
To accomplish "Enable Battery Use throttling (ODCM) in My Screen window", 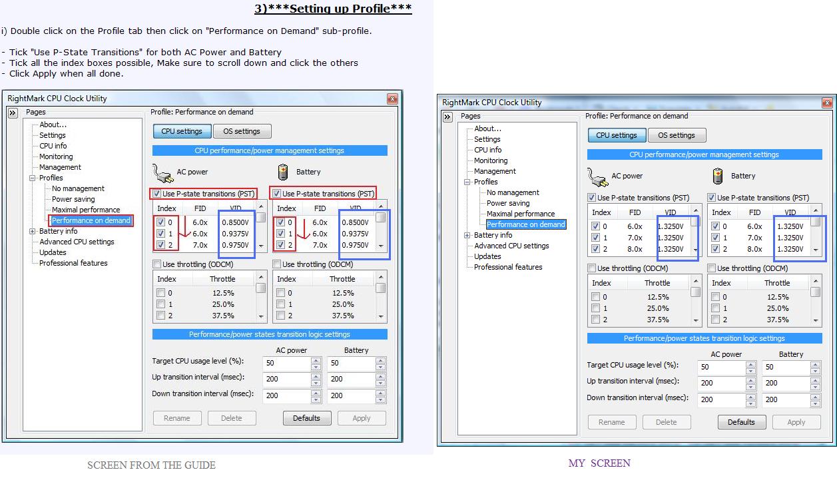I will click(712, 268).
